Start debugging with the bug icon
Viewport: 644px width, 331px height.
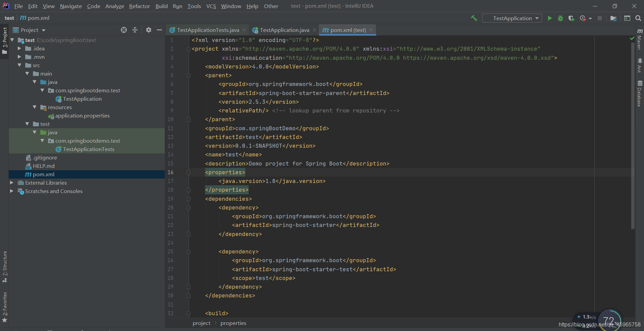[x=560, y=18]
